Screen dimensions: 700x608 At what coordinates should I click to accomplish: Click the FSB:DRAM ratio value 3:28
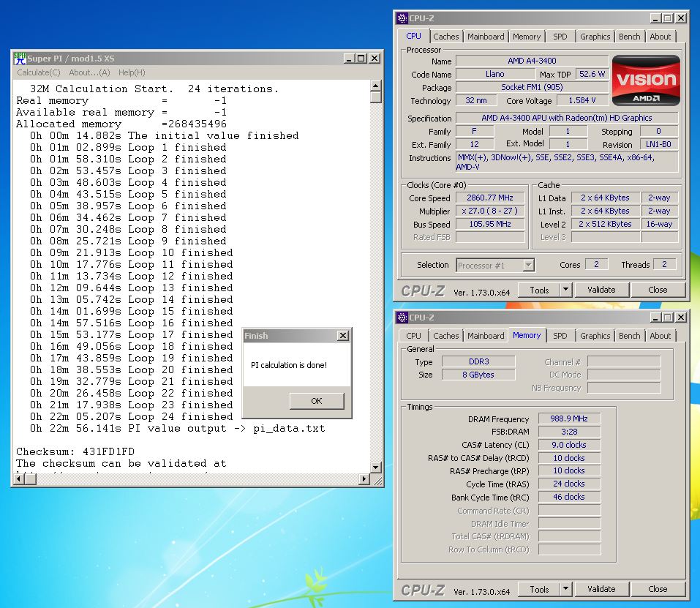point(569,432)
